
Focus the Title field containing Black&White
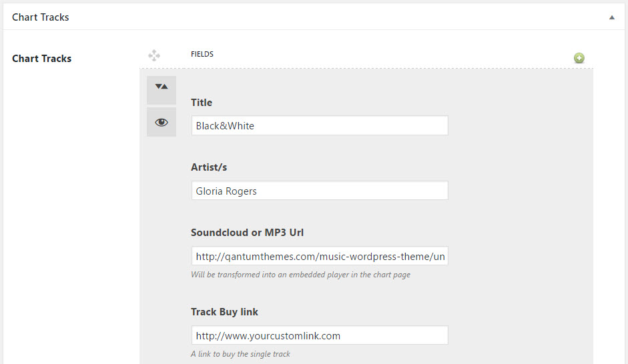pos(319,125)
